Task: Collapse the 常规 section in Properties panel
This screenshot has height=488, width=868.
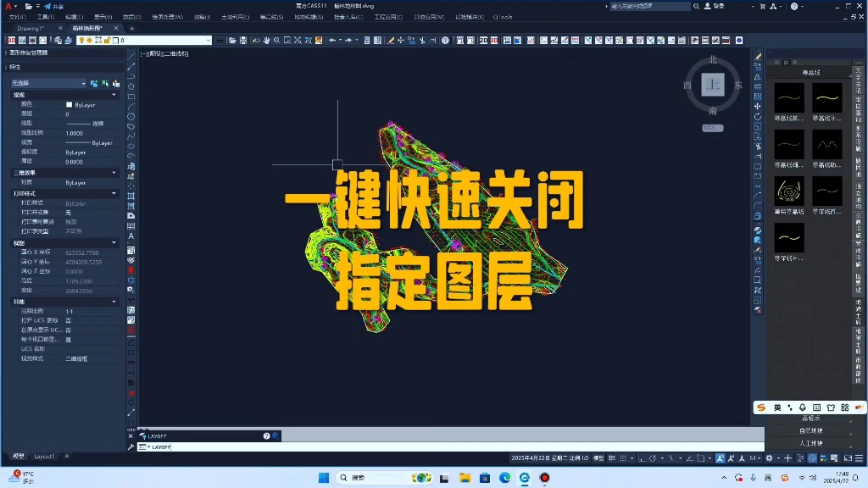Action: (114, 94)
